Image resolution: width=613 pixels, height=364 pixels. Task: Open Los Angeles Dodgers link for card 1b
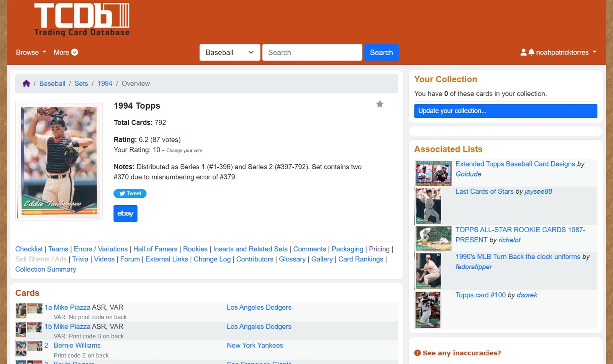coord(259,326)
